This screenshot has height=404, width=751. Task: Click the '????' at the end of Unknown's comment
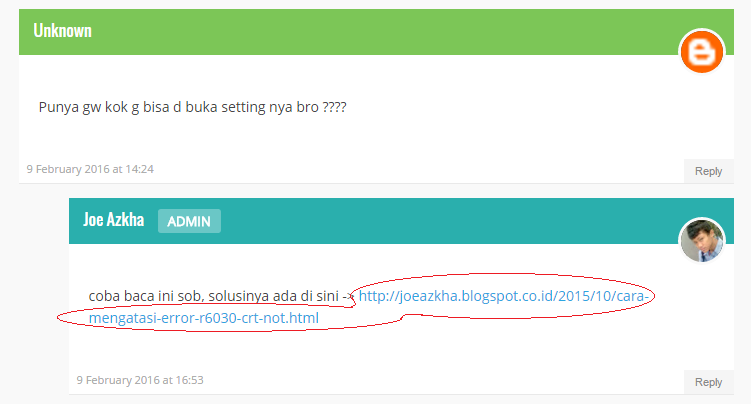pos(334,107)
